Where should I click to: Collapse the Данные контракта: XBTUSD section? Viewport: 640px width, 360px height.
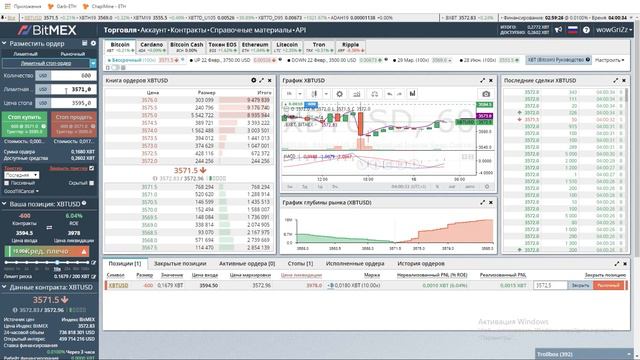click(4, 287)
